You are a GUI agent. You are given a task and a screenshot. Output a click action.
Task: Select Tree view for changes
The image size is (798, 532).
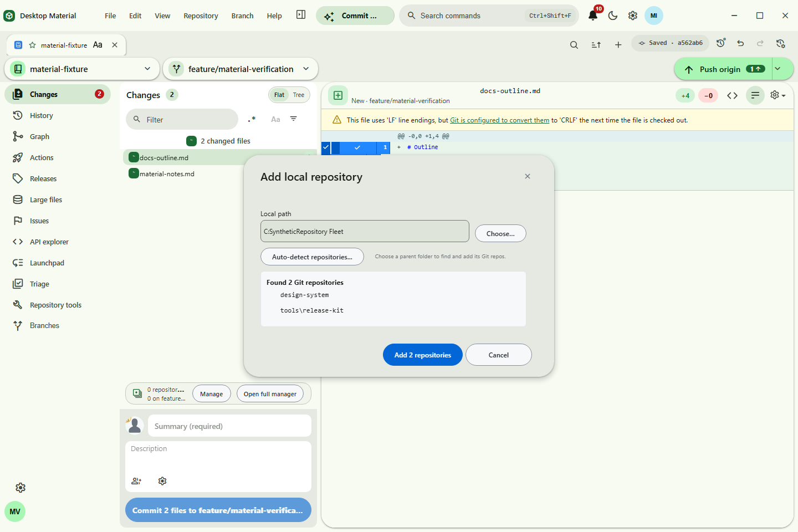click(299, 95)
